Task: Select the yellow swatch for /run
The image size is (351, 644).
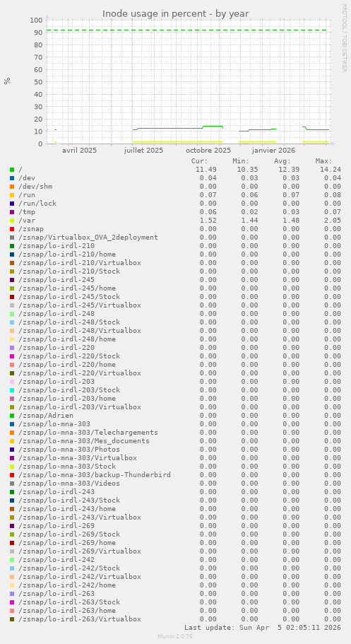Action: [12, 195]
